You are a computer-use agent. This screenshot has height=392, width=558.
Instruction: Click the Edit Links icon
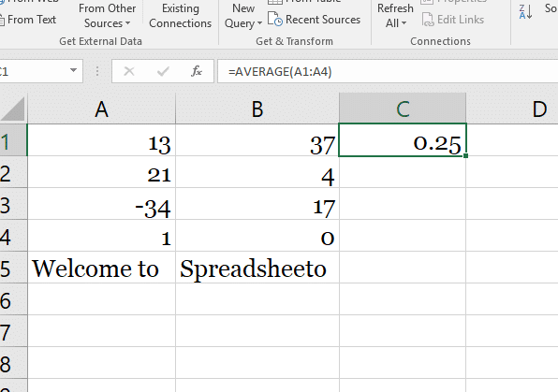[x=428, y=20]
